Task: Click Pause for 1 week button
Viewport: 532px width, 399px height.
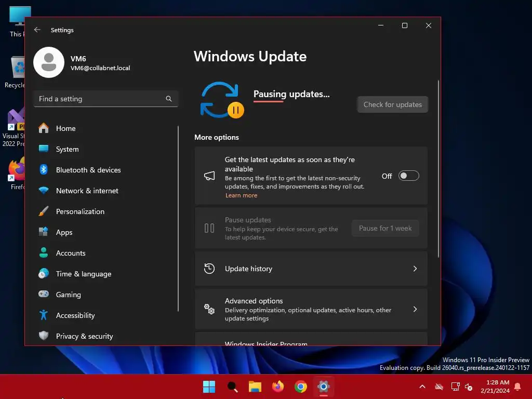Action: pyautogui.click(x=385, y=228)
